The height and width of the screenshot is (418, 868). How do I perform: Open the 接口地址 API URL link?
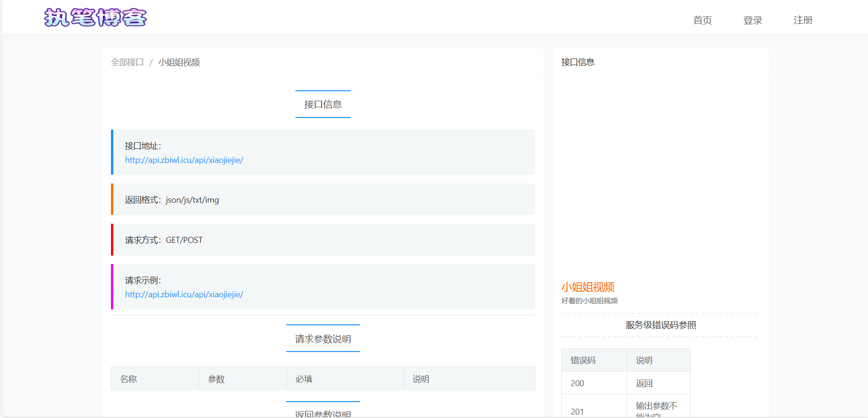coord(184,160)
